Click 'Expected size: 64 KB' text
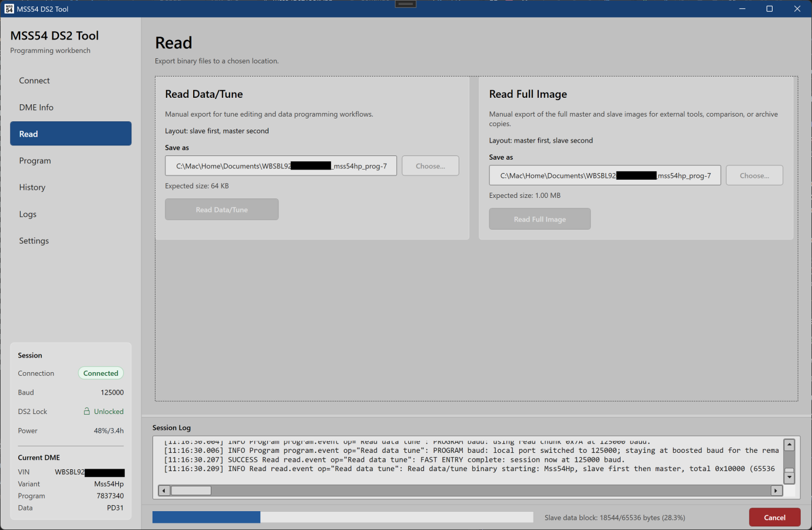 (x=197, y=186)
